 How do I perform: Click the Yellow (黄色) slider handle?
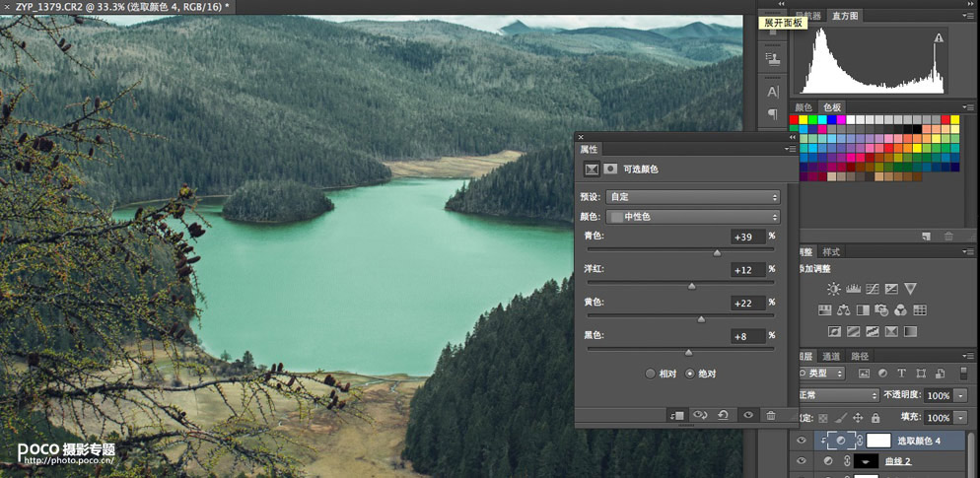click(701, 318)
